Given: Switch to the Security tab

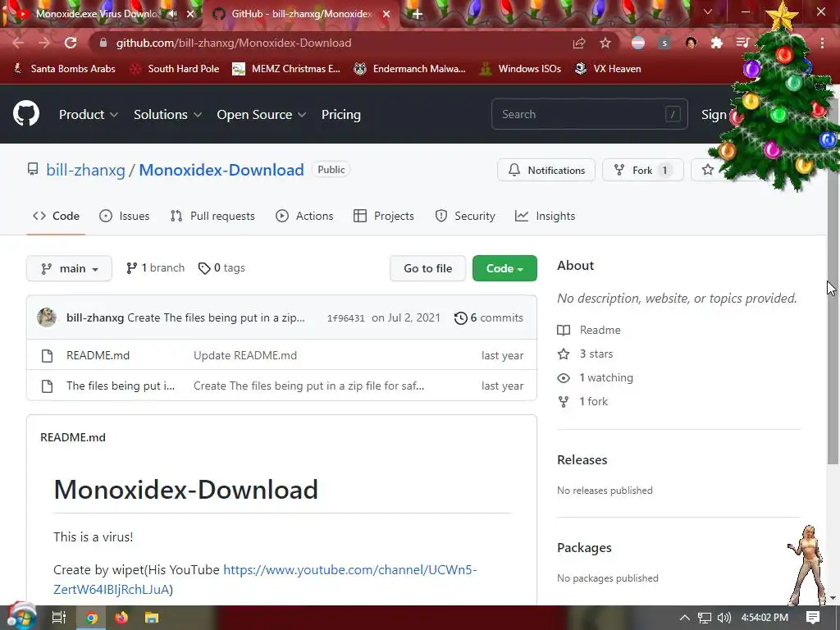Looking at the screenshot, I should coord(465,216).
